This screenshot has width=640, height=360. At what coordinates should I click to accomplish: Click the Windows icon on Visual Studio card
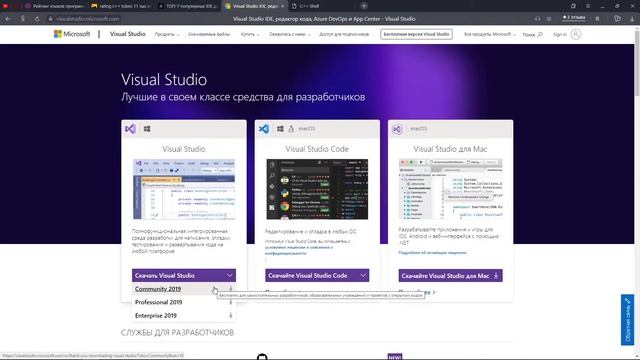147,129
